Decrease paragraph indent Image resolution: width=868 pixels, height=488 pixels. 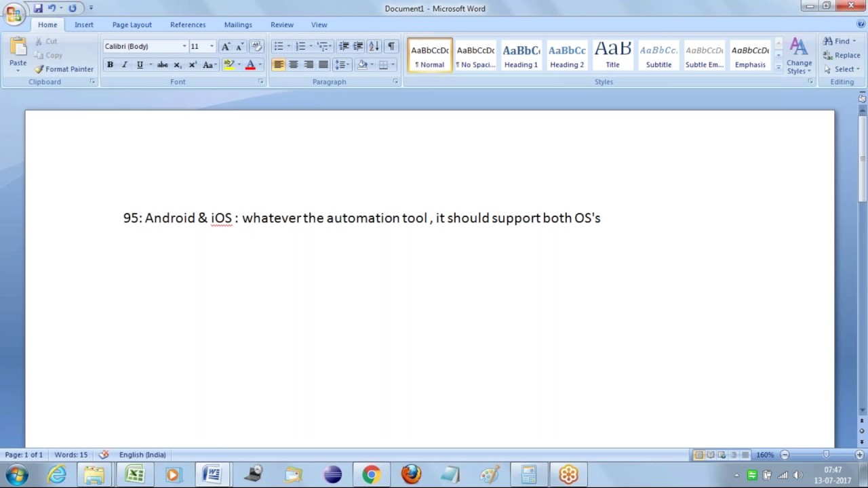pos(344,46)
